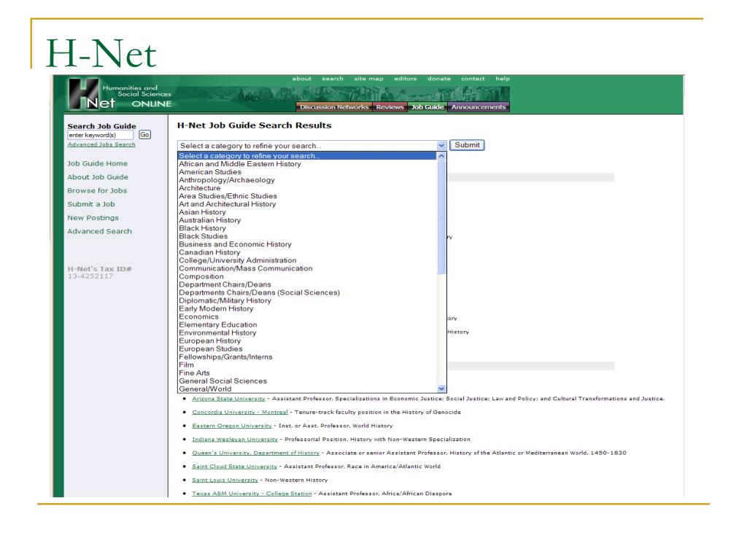
Task: Open Advanced Search in sidebar
Action: coord(99,231)
